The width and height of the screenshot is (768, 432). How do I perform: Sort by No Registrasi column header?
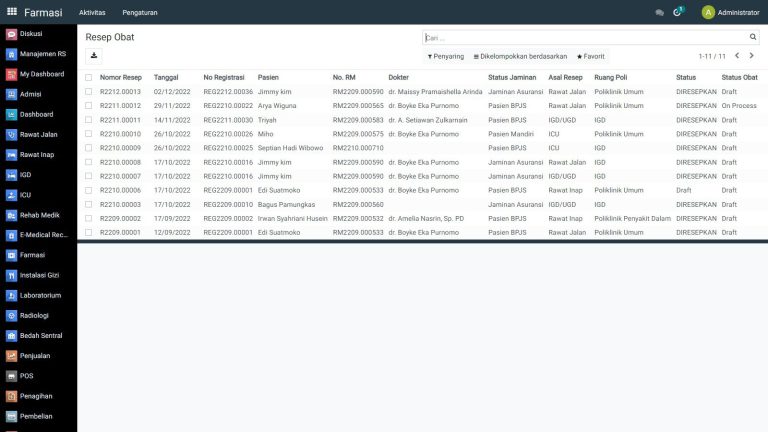pos(224,77)
